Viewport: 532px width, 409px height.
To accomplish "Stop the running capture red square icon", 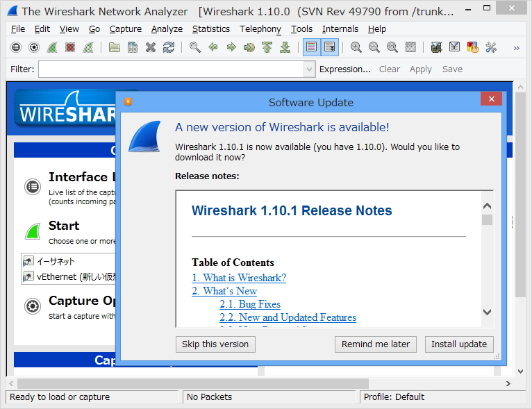I will pos(70,47).
